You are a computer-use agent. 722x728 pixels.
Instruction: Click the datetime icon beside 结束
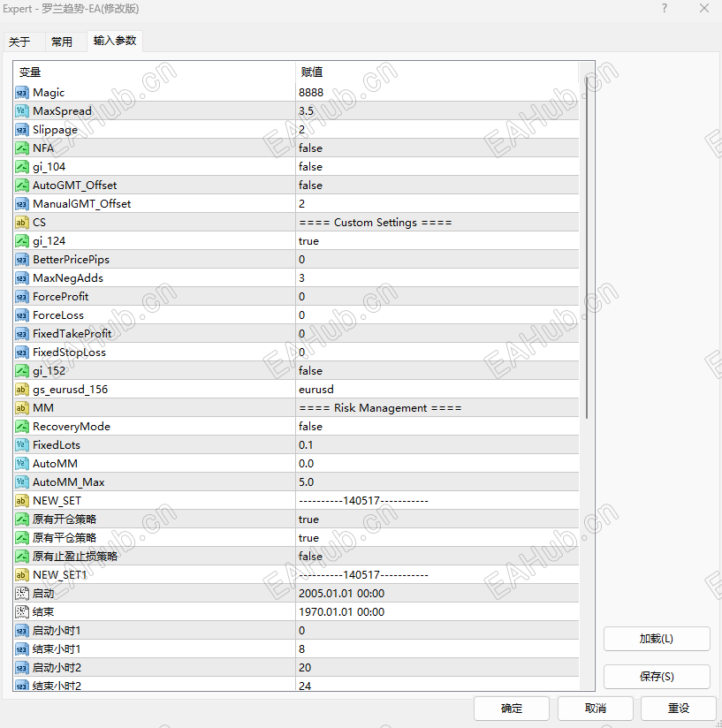(x=22, y=612)
